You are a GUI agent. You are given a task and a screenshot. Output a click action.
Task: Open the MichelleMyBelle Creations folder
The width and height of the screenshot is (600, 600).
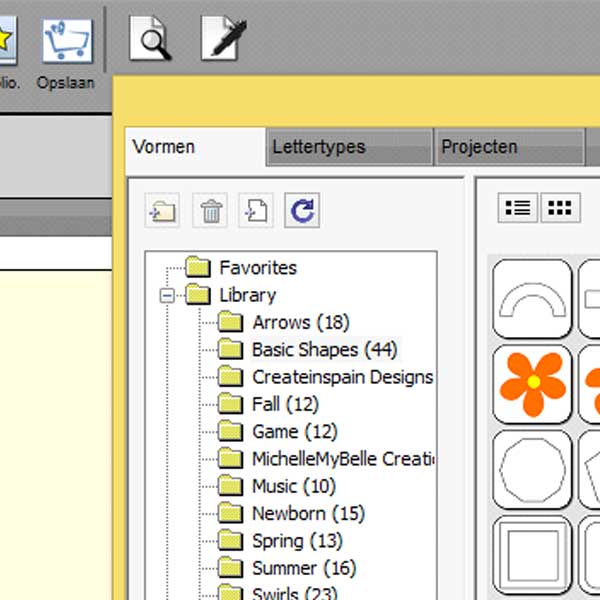326,459
